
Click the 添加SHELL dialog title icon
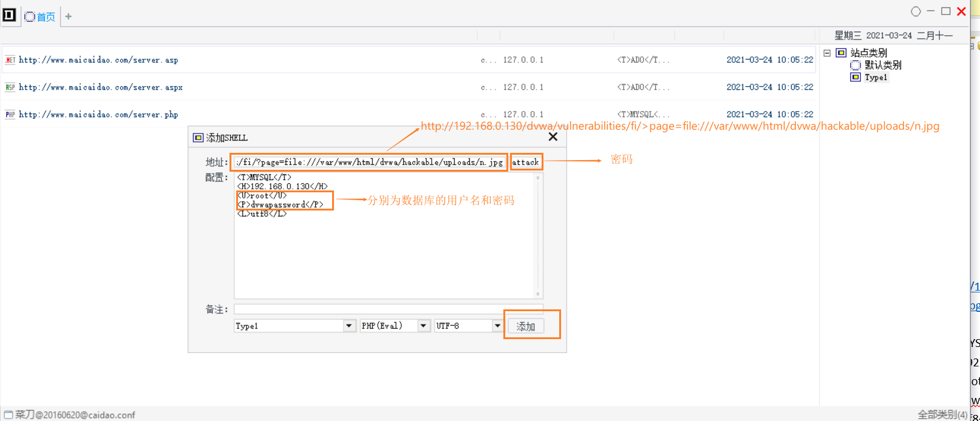click(198, 138)
